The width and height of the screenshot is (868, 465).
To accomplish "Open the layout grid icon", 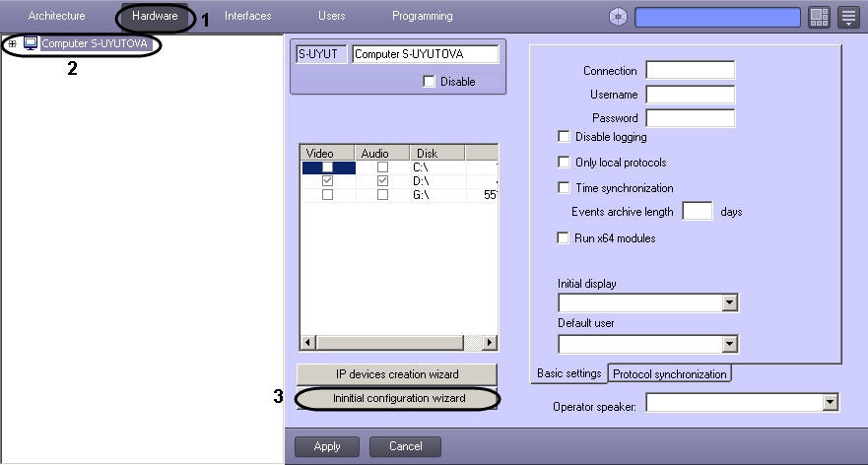I will tap(819, 17).
